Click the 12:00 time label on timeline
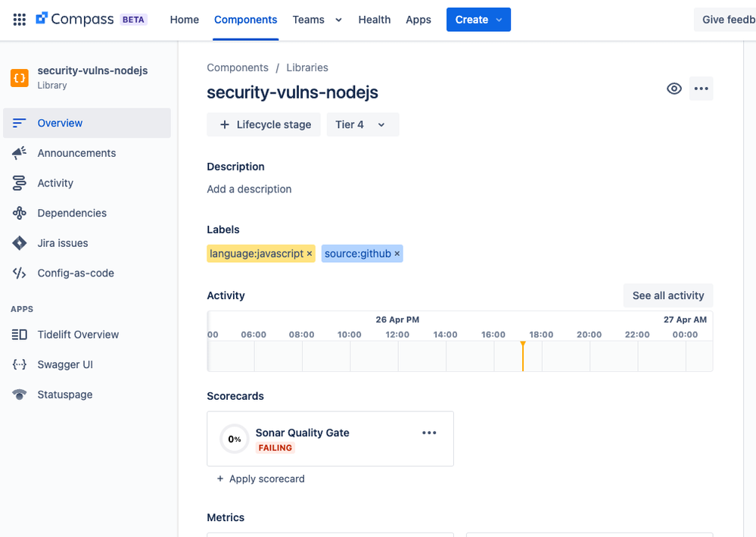Image resolution: width=756 pixels, height=537 pixels. 397,334
